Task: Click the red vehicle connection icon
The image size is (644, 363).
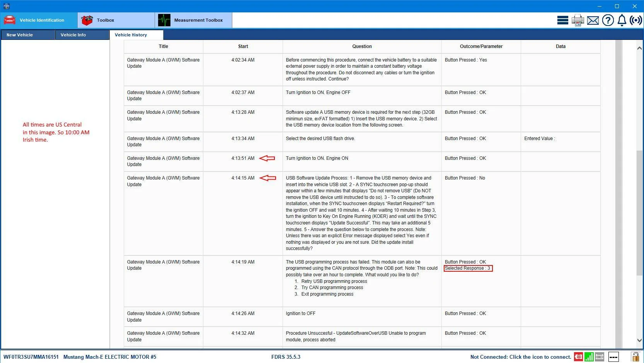Action: [578, 357]
